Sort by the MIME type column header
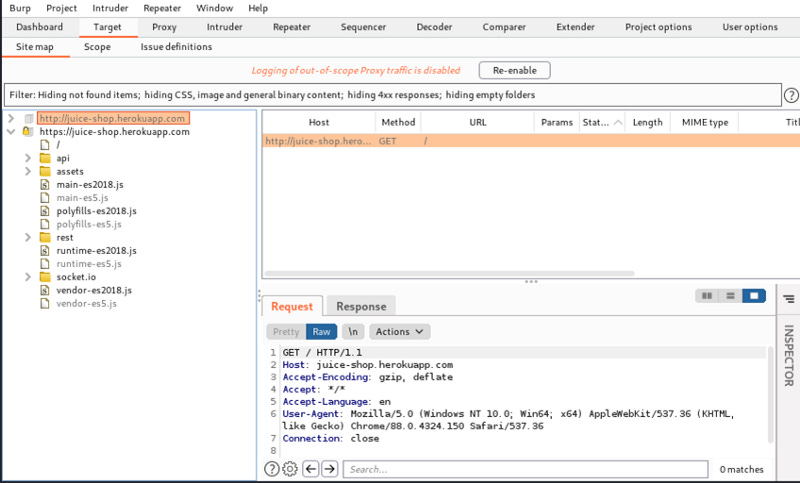 click(705, 122)
